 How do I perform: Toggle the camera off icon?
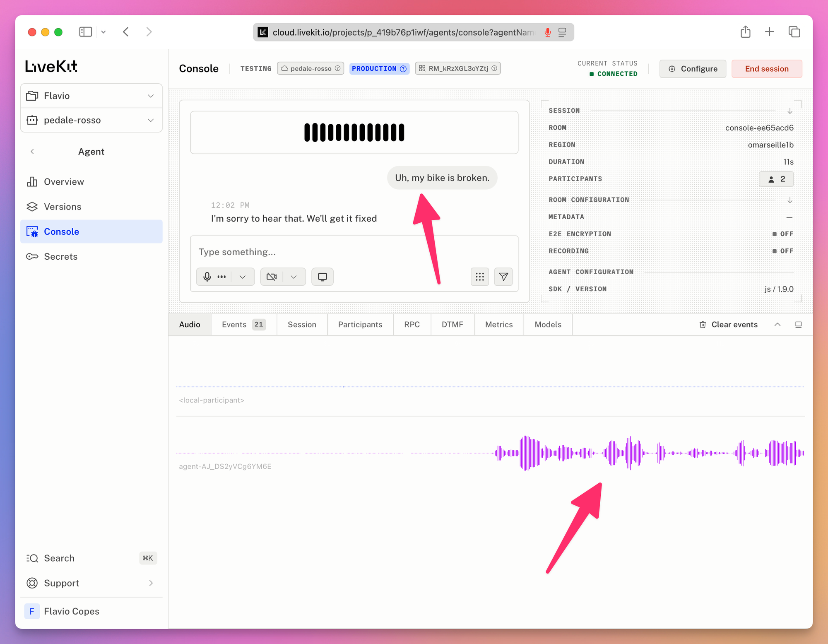click(x=272, y=277)
